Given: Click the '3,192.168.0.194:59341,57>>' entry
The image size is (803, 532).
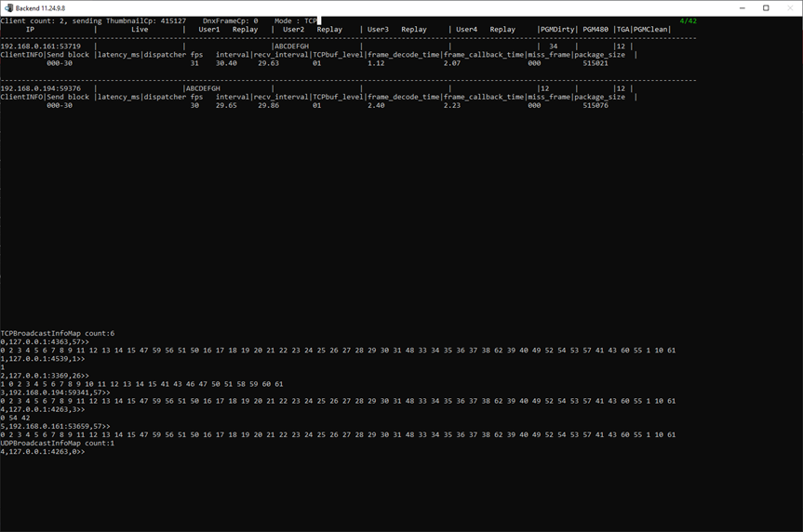Looking at the screenshot, I should click(x=55, y=392).
